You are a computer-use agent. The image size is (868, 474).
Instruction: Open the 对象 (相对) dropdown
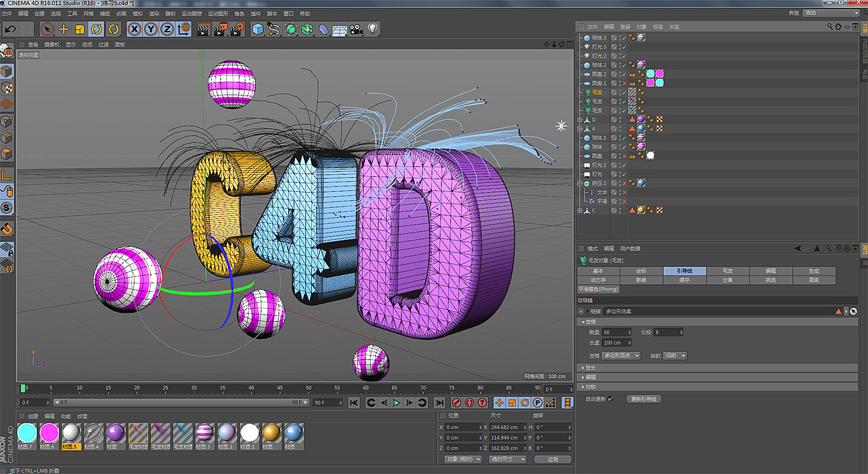(463, 459)
